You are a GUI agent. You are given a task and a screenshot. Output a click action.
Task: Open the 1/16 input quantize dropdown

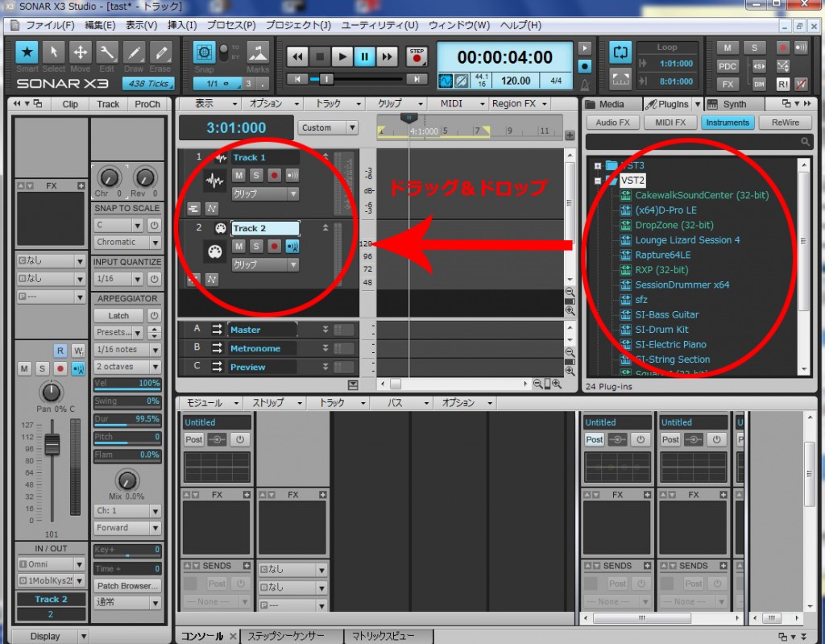118,279
